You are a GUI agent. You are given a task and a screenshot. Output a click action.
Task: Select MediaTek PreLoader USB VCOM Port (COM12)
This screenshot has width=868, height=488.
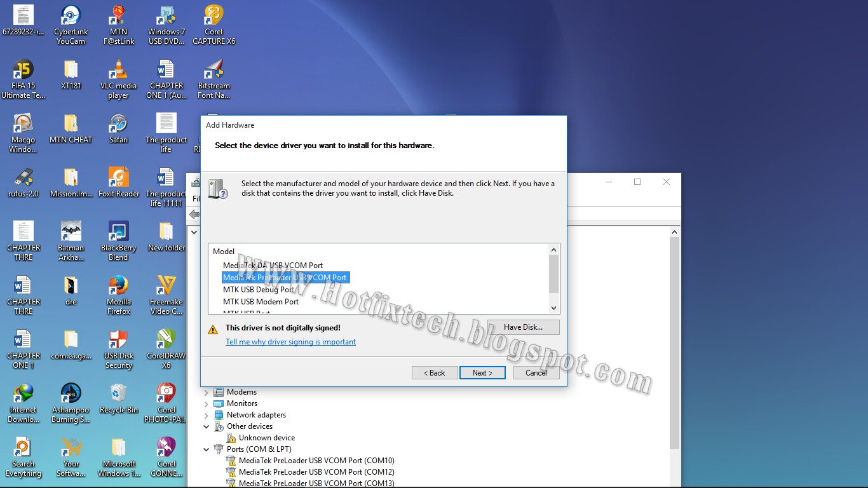316,472
